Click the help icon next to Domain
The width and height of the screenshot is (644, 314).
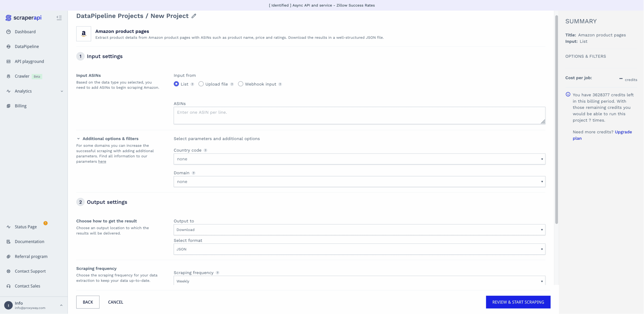[193, 173]
